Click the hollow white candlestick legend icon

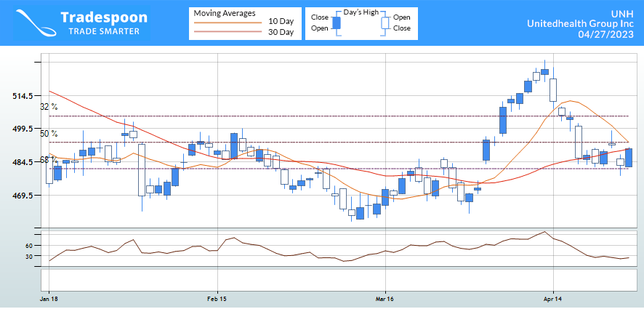pos(385,23)
